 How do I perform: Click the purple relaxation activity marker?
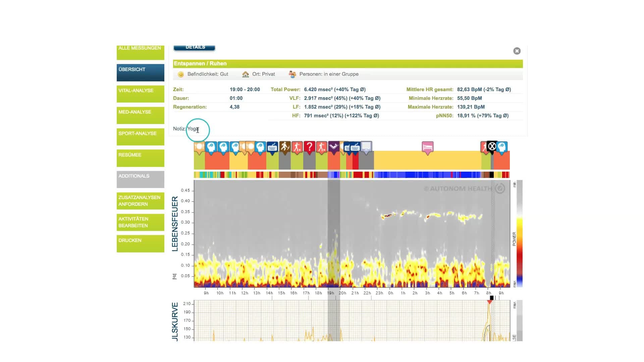click(x=333, y=146)
